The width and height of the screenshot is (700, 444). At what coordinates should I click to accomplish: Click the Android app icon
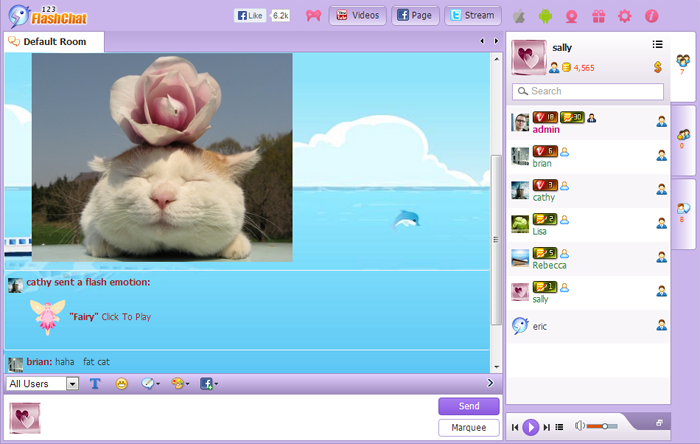pos(545,16)
